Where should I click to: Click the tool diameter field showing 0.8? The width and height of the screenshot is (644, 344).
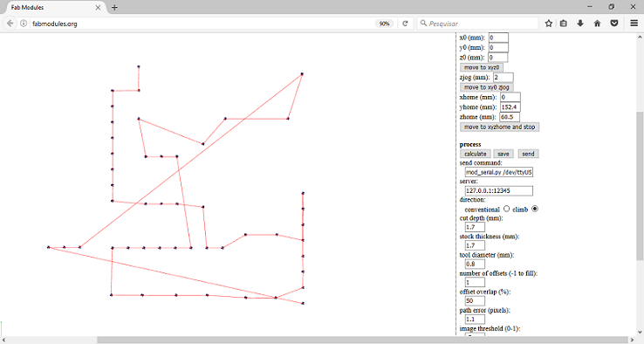475,264
